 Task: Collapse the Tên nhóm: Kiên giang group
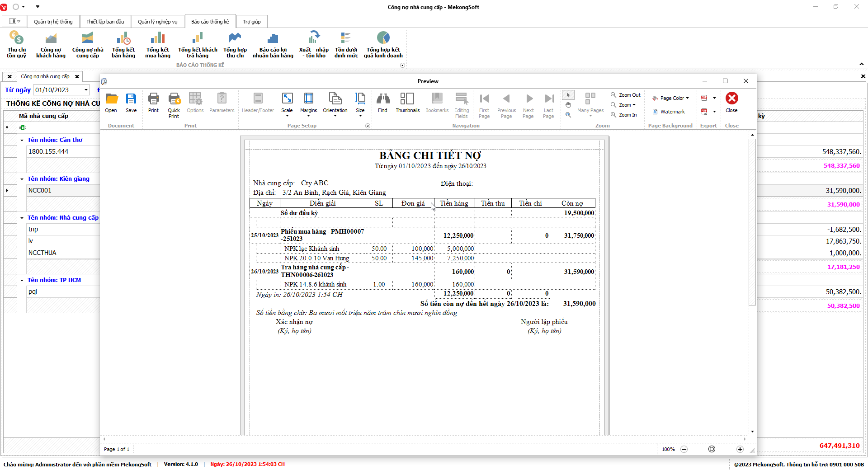click(22, 179)
